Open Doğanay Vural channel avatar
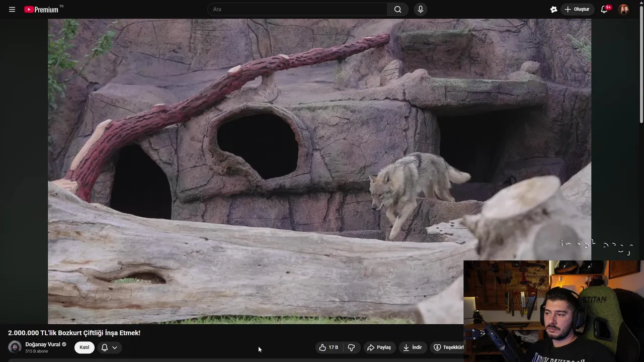The width and height of the screenshot is (644, 362). [x=15, y=347]
